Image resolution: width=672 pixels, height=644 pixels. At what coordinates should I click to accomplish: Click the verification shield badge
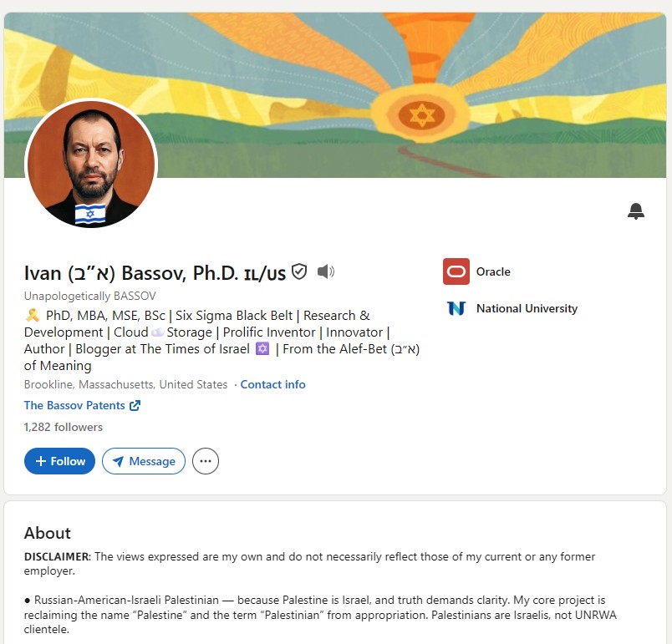pyautogui.click(x=299, y=271)
